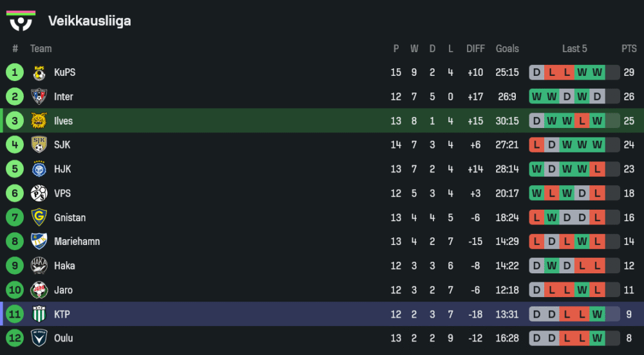Click the Jaro team name
644x355 pixels.
(63, 290)
